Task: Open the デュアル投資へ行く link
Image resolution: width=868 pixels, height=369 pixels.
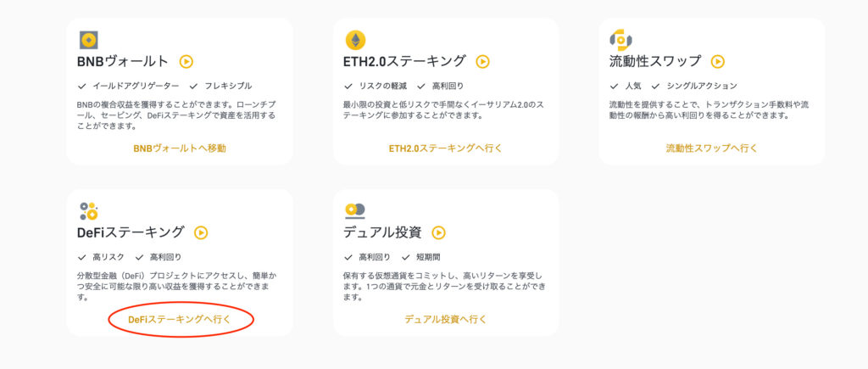Action: (446, 319)
